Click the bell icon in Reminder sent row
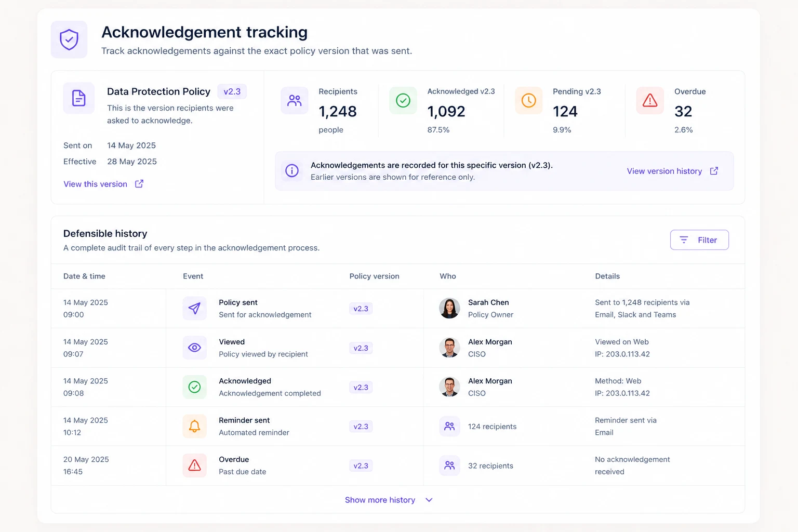The width and height of the screenshot is (798, 532). 194,426
